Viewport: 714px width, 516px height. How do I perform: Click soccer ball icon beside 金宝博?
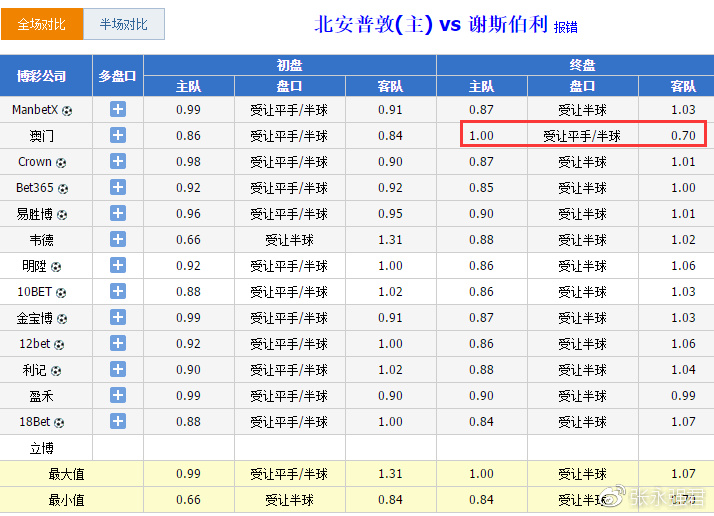coord(63,318)
